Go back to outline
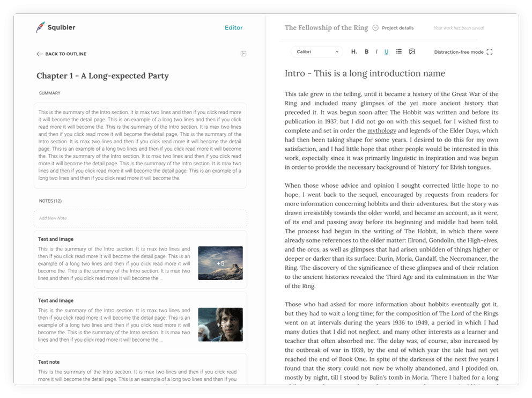This screenshot has width=532, height=398. pyautogui.click(x=61, y=54)
